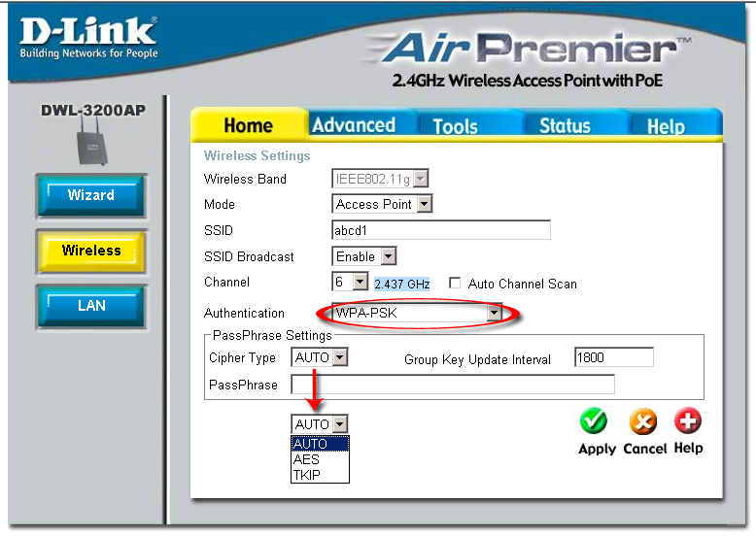The width and height of the screenshot is (756, 537).
Task: Switch to the Status tab
Action: [x=565, y=125]
